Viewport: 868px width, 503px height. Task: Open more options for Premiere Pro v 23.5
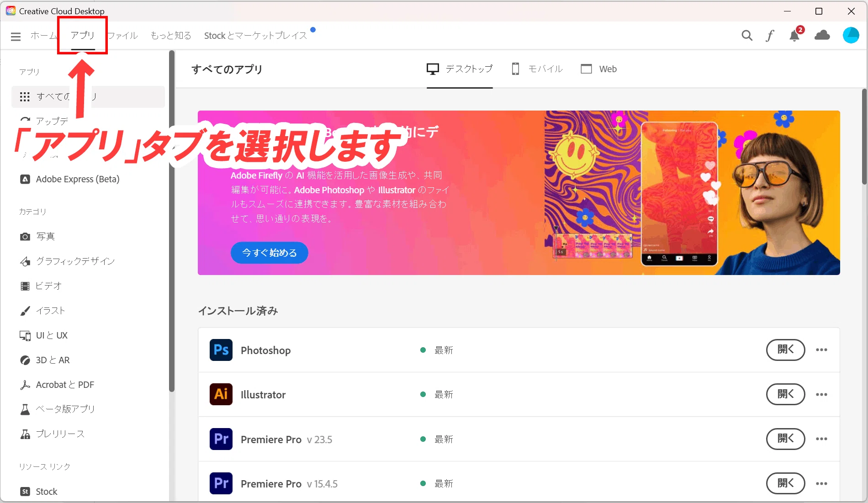(821, 439)
